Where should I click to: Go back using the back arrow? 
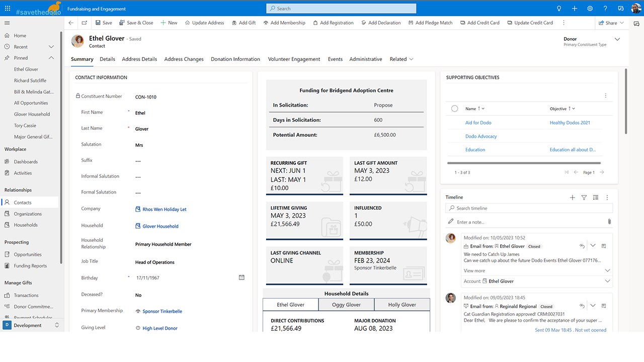(x=71, y=23)
